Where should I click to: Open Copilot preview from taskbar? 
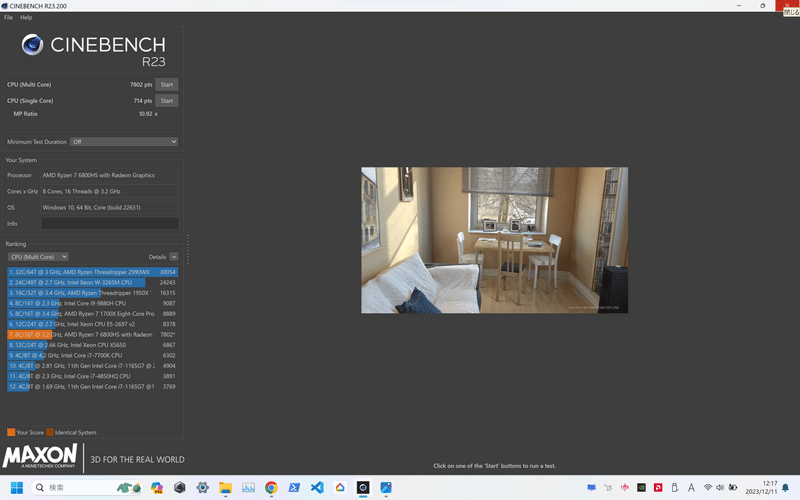pos(157,488)
